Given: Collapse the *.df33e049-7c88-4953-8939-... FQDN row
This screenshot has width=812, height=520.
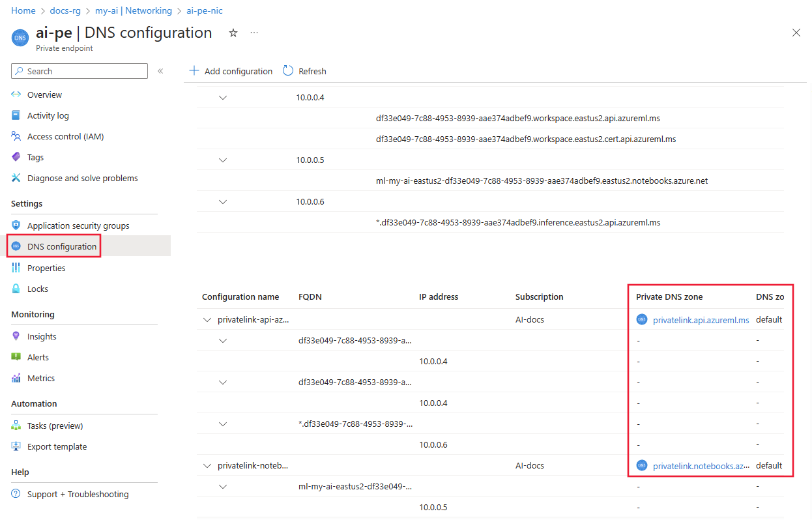Looking at the screenshot, I should click(223, 424).
